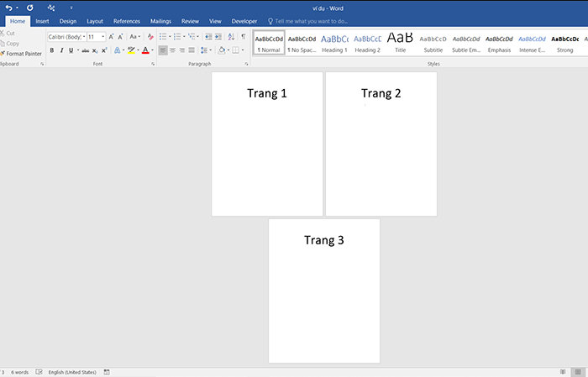Screen dimensions: 588x377
Task: Open the Design tab
Action: coord(68,21)
